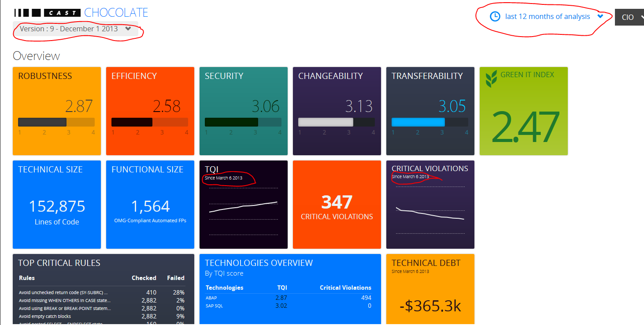Select the Transferability tile
644x325 pixels.
coord(430,111)
